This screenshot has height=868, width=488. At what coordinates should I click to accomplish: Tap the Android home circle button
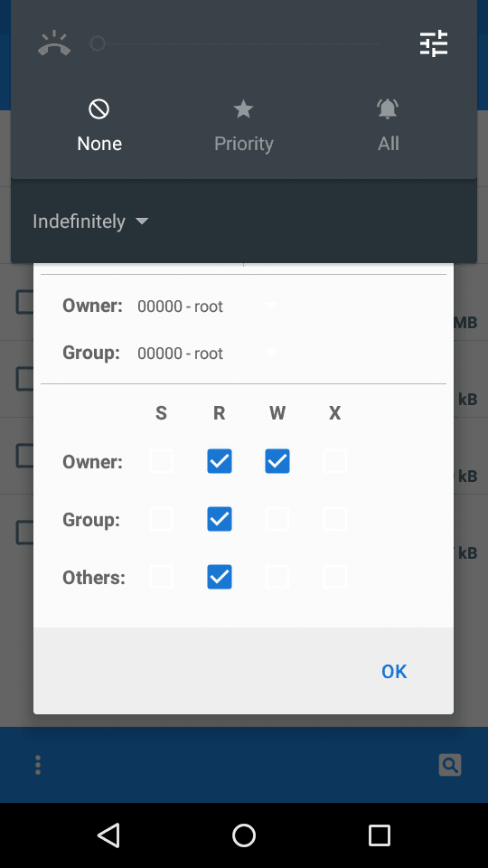[243, 835]
